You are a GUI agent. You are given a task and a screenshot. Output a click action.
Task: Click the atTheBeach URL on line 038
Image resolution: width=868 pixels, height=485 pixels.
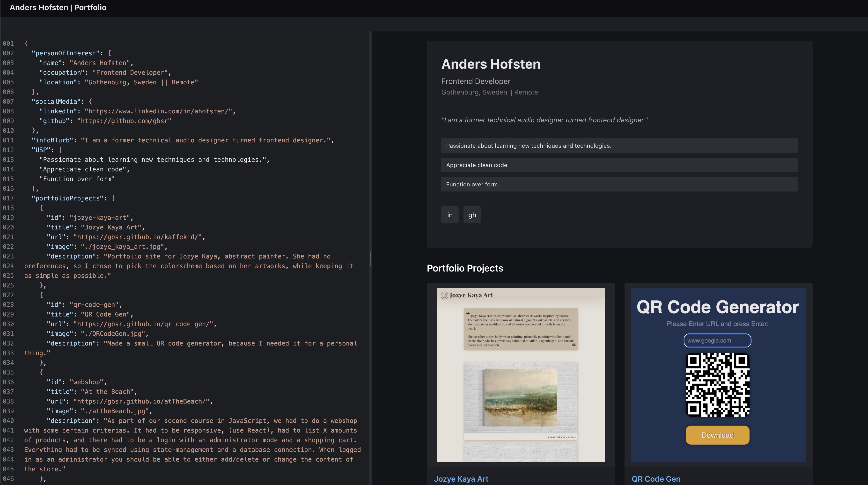141,401
